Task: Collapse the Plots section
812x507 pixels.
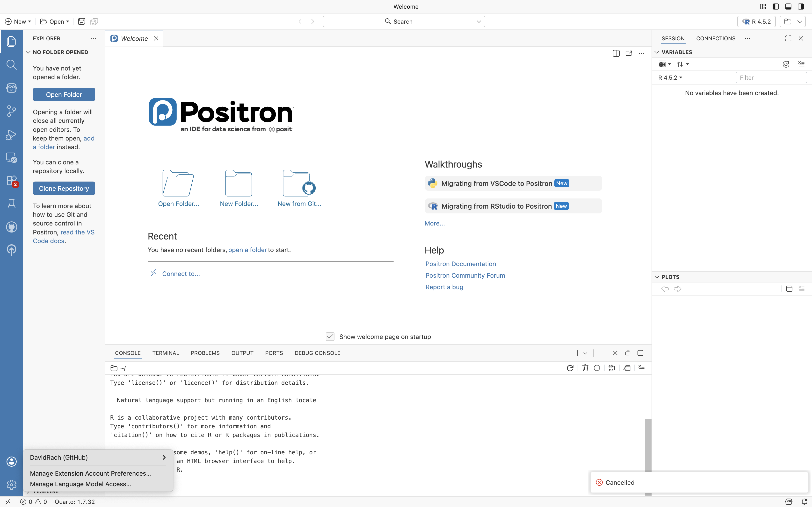Action: tap(657, 277)
